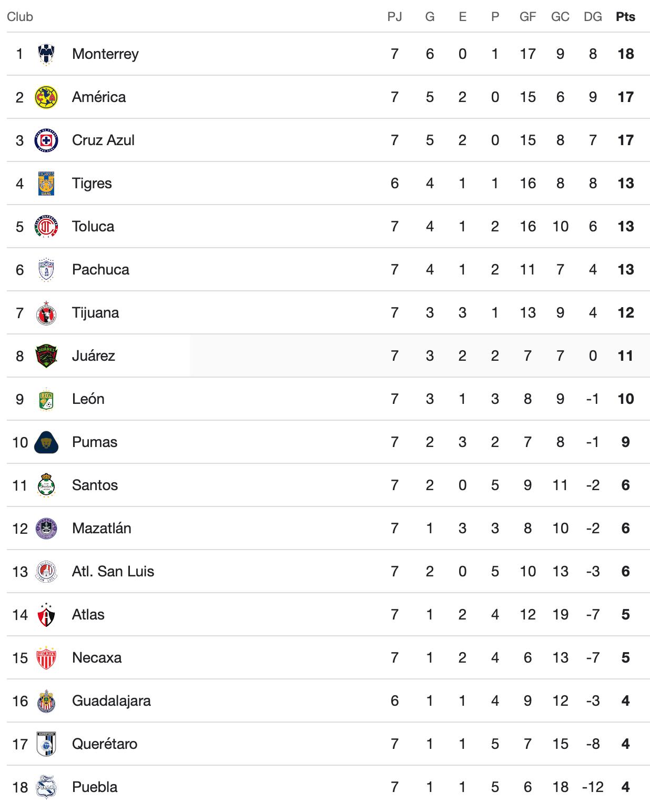This screenshot has width=650, height=812.
Task: Click the Tijuana team name
Action: pyautogui.click(x=95, y=313)
